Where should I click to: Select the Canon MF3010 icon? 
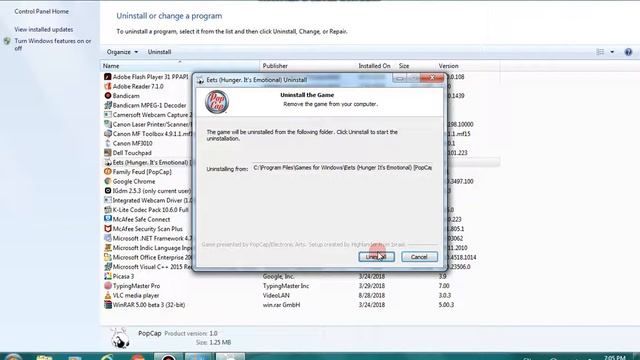tap(108, 143)
